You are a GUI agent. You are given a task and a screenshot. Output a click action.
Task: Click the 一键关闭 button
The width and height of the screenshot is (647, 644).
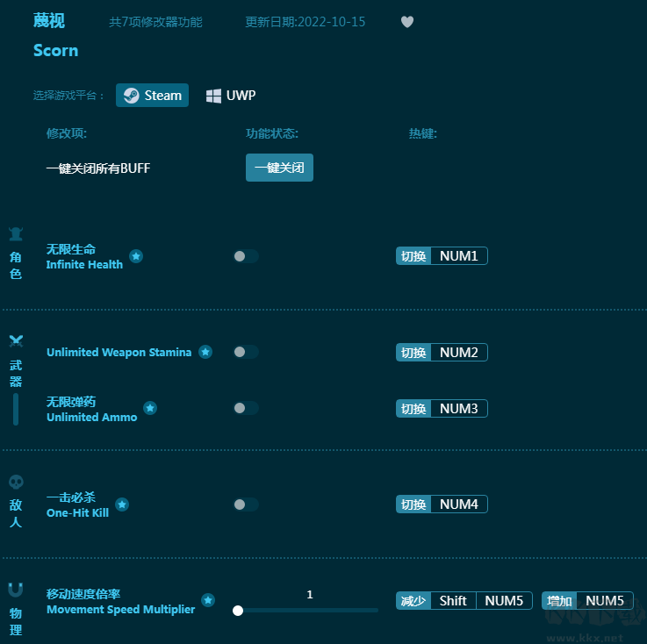(x=279, y=168)
